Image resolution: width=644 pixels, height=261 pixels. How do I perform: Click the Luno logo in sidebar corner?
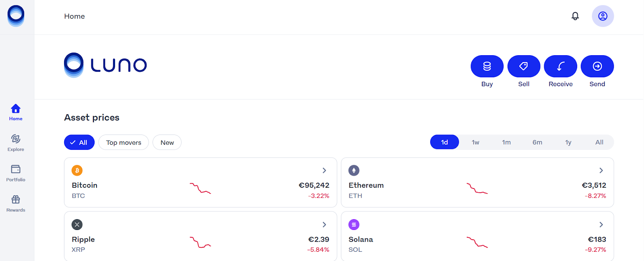(16, 16)
